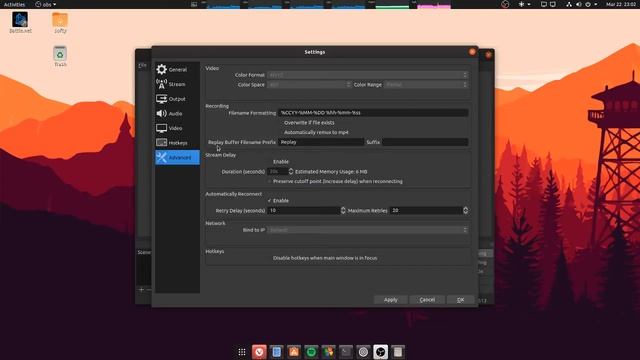The height and width of the screenshot is (360, 640).
Task: Switch to OBS Studio in the dock
Action: [380, 352]
